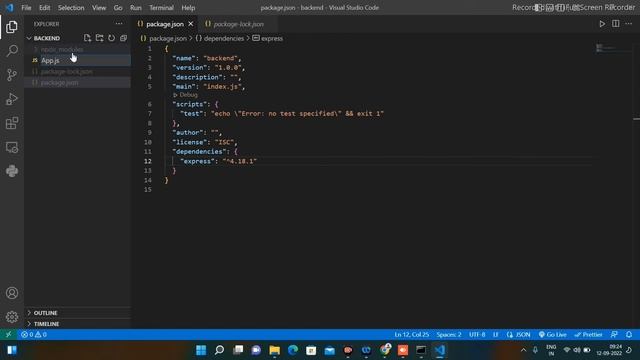
Task: Start Go Live server
Action: (552, 334)
